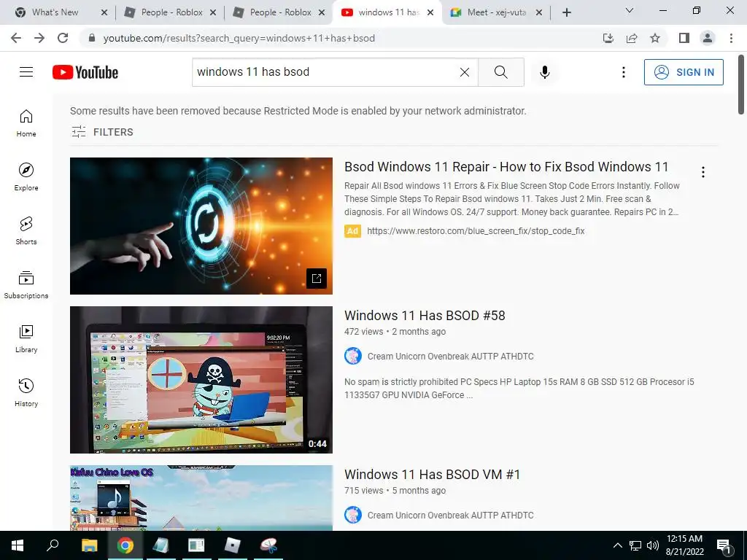Click the restoro.com ad URL
747x560 pixels.
tap(476, 231)
